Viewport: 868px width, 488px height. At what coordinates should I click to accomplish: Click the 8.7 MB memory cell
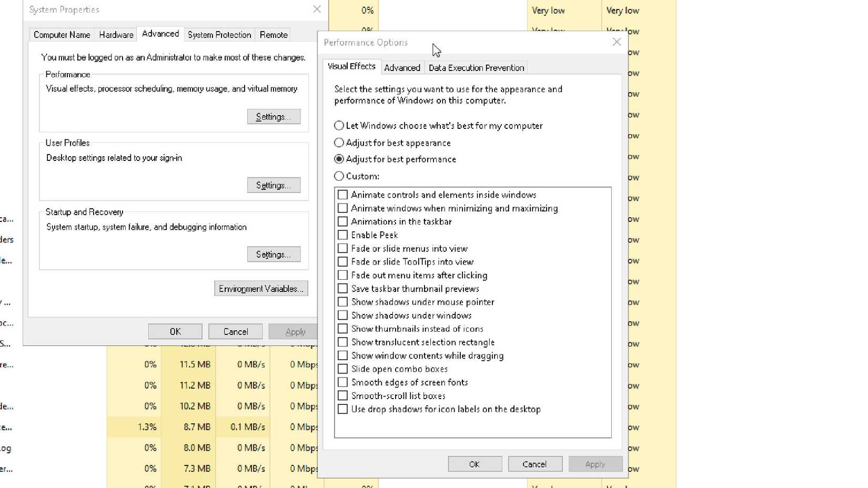point(188,427)
